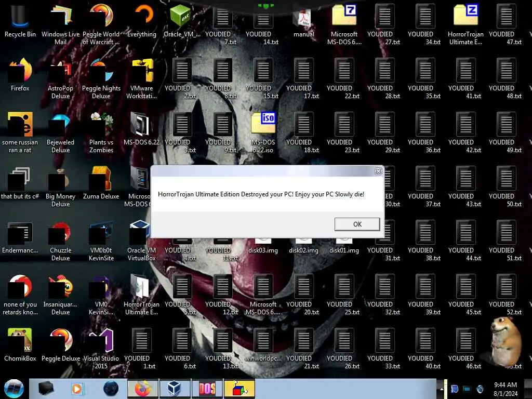Image resolution: width=532 pixels, height=399 pixels.
Task: Select the Visual Studio 2015 desktop icon
Action: pyautogui.click(x=101, y=349)
